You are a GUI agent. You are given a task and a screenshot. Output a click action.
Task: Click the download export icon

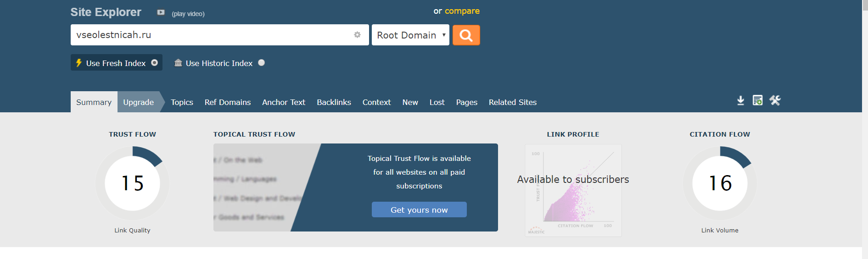[740, 100]
